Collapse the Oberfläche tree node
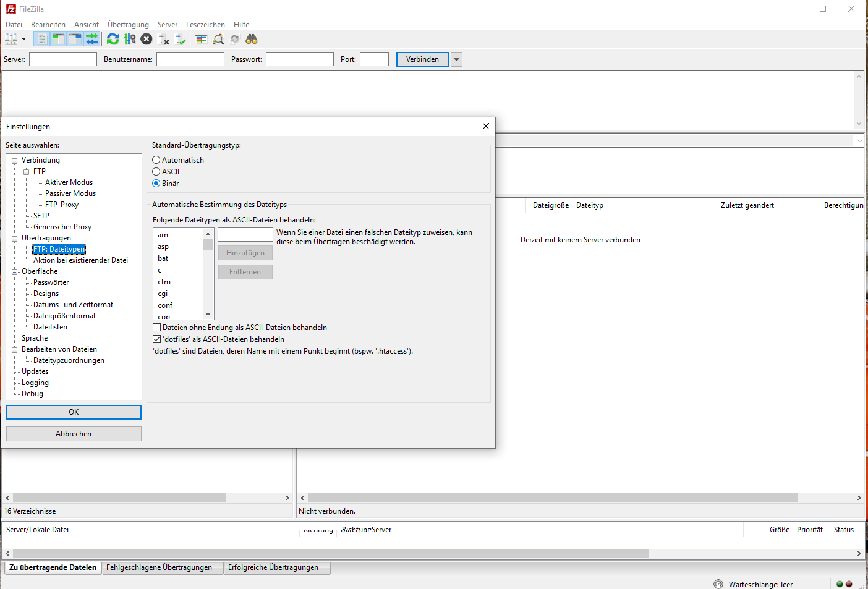This screenshot has height=589, width=868. [15, 272]
